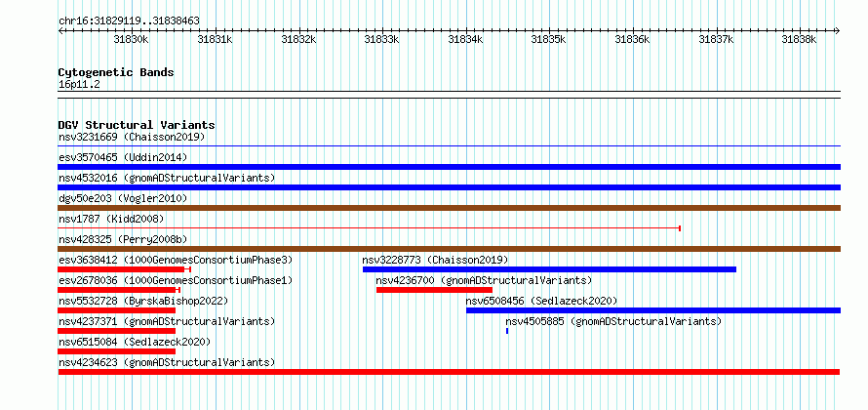Open the nsv1787 (Kidd2008) label
The image size is (868, 410).
[x=111, y=219]
